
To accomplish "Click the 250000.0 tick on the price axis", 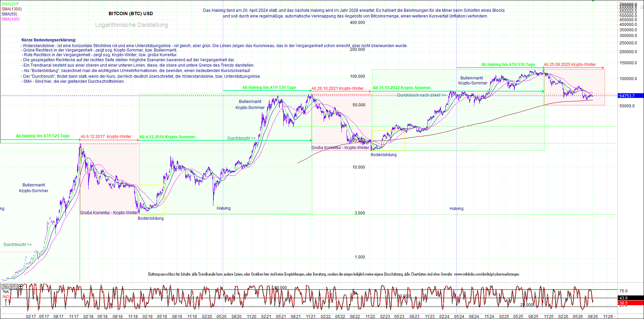I will tap(628, 43).
